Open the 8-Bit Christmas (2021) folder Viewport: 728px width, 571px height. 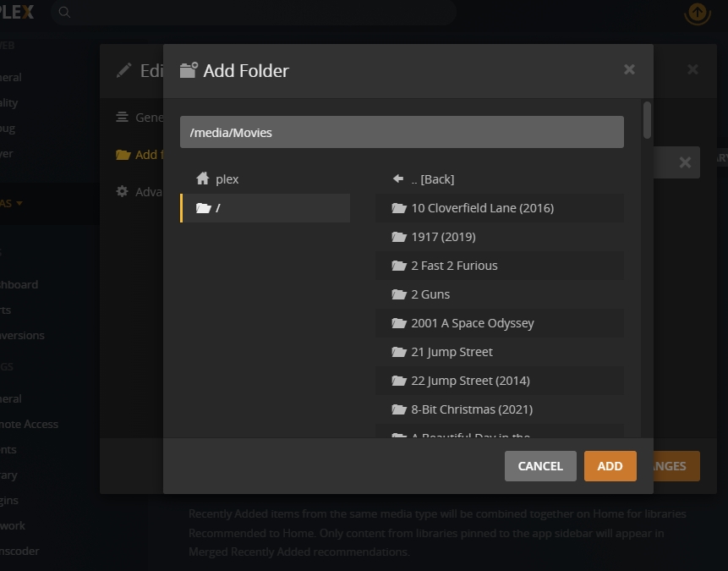[499, 409]
